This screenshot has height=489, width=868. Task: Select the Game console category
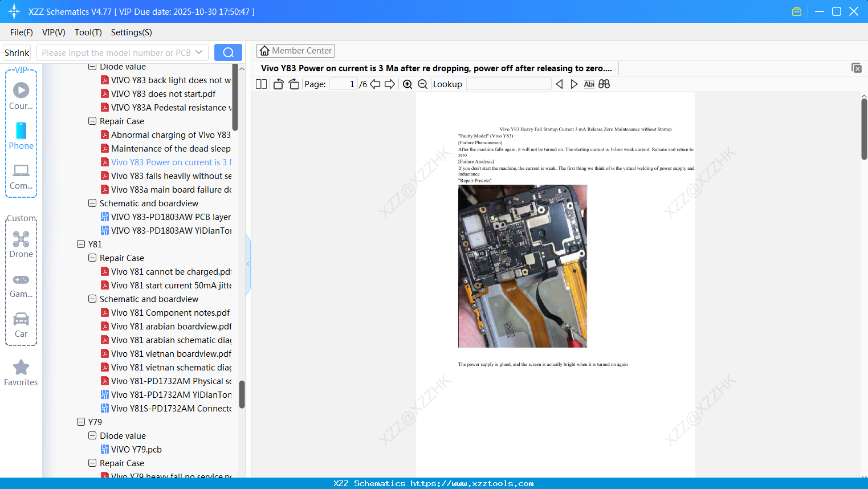pyautogui.click(x=21, y=285)
